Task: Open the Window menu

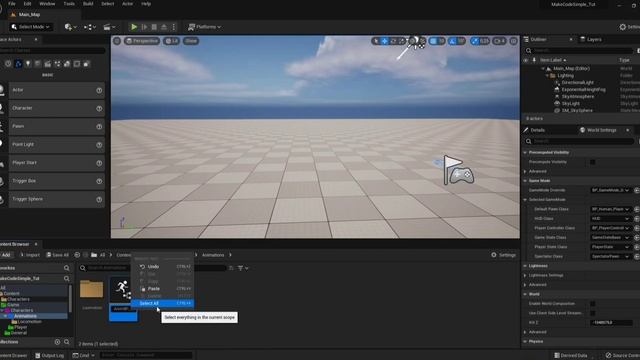Action: (47, 4)
